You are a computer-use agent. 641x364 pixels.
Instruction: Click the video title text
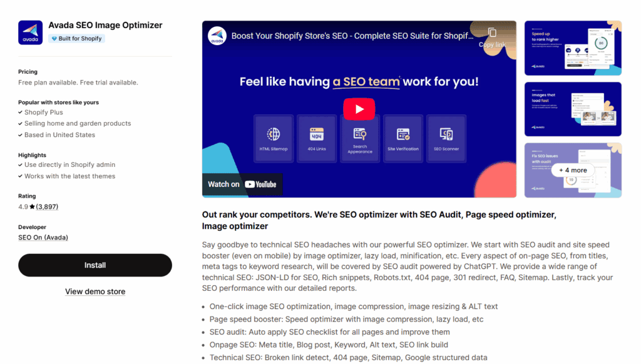[x=352, y=36]
